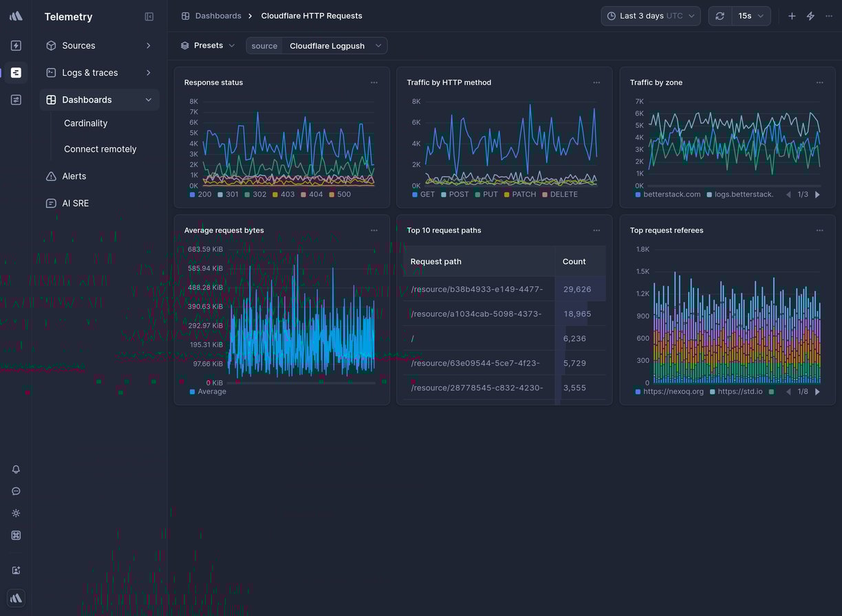Click the plus icon to add a chart
The image size is (842, 616).
(x=792, y=16)
